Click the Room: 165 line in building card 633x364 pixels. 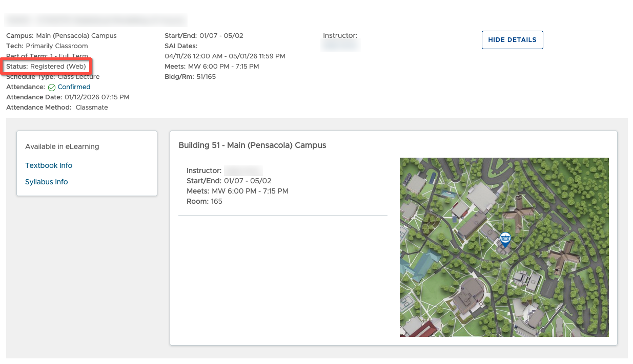205,202
